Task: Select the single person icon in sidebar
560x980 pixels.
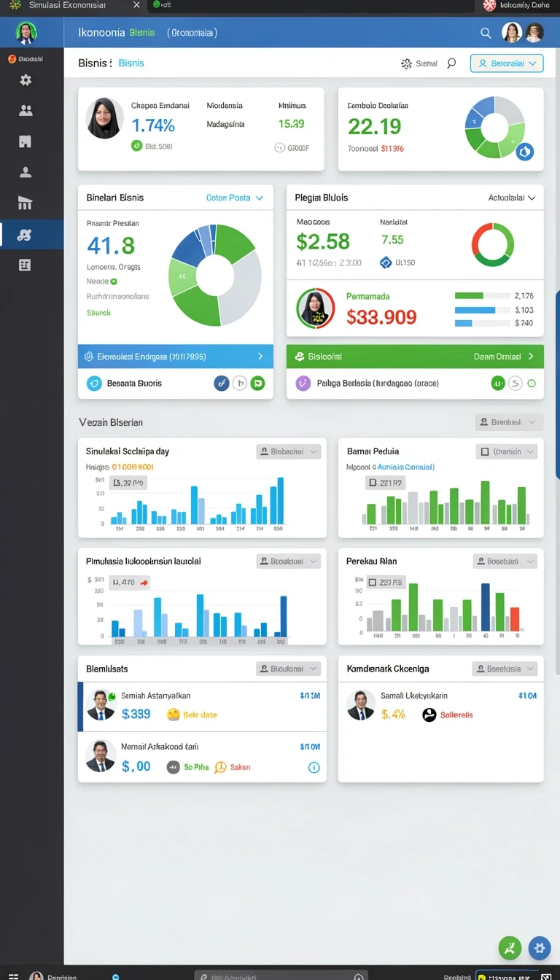Action: (x=26, y=172)
